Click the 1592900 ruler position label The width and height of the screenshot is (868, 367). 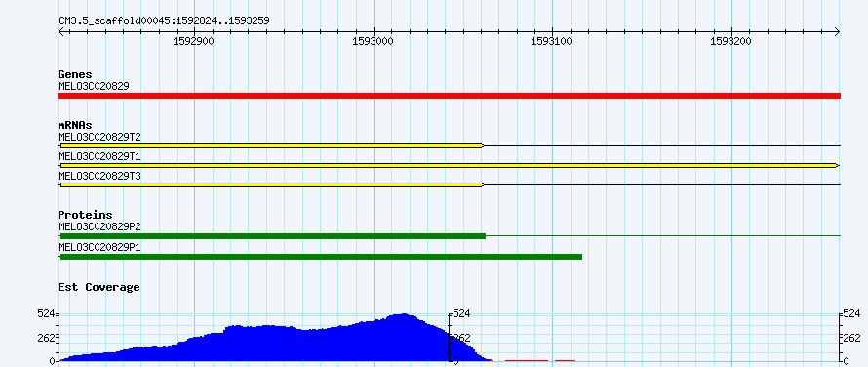[194, 41]
